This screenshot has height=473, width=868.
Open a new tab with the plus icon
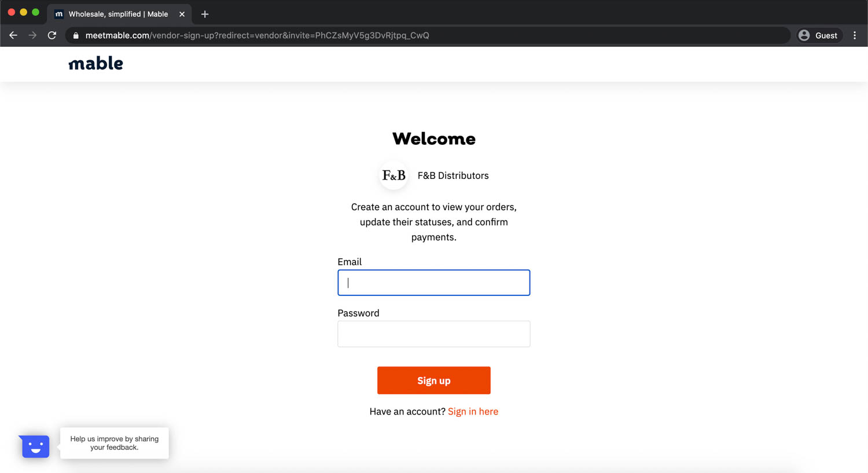205,14
